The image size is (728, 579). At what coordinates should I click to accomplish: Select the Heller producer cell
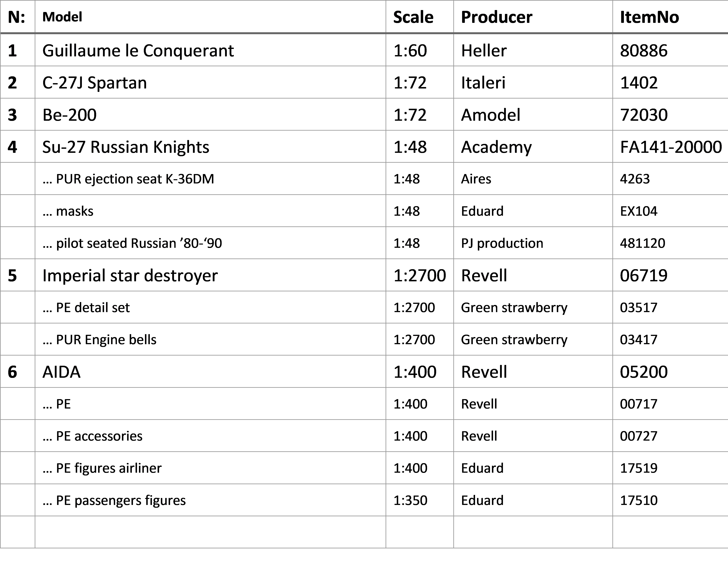pos(533,50)
